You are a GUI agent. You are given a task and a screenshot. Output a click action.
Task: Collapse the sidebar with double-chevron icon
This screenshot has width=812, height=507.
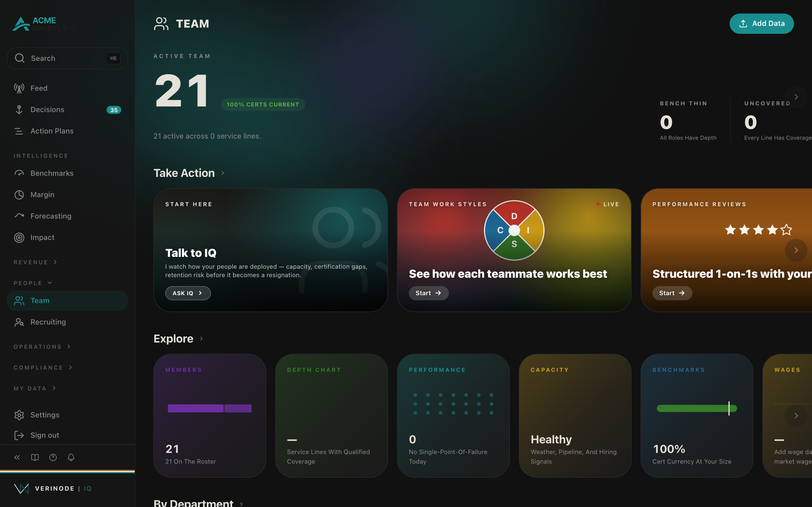17,457
